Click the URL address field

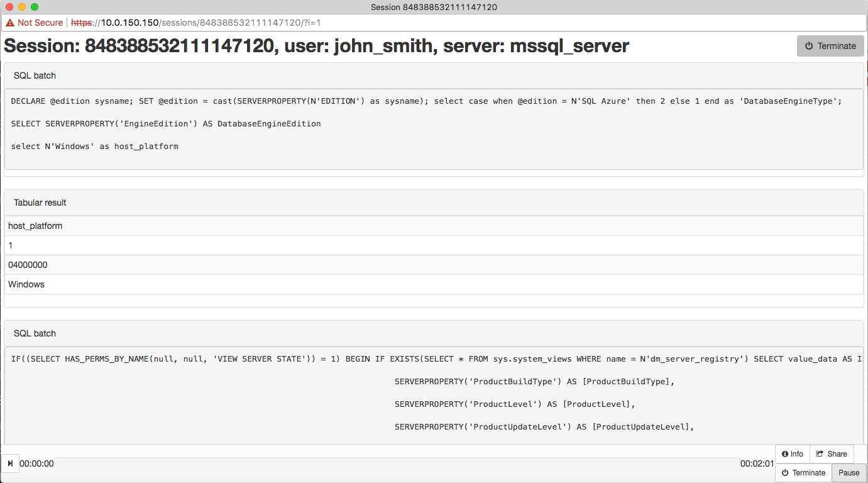434,23
